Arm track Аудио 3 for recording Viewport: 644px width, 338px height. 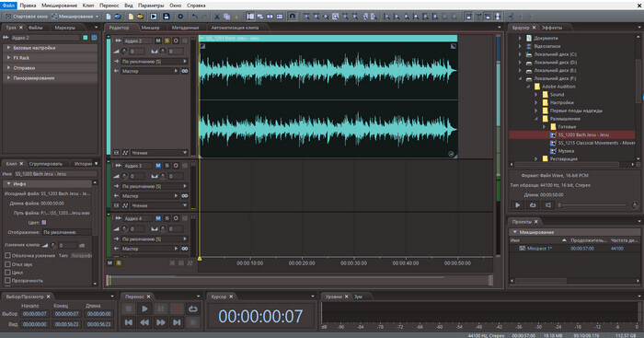(x=176, y=165)
